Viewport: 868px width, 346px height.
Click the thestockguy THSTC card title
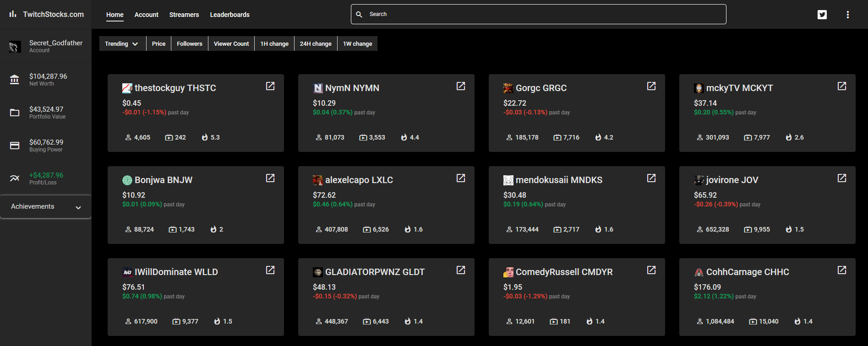pos(175,88)
